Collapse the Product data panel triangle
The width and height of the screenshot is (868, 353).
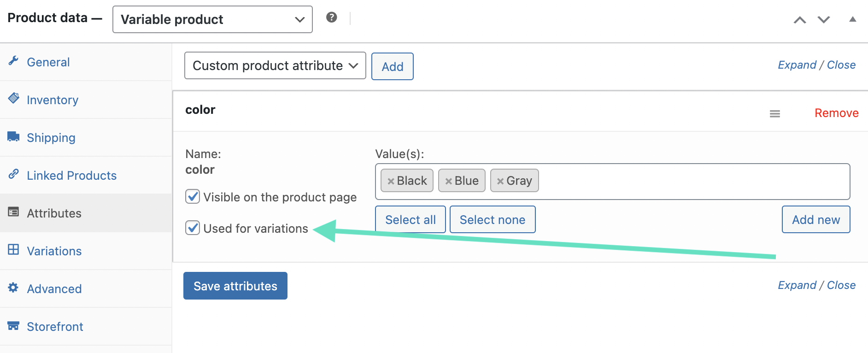click(853, 19)
